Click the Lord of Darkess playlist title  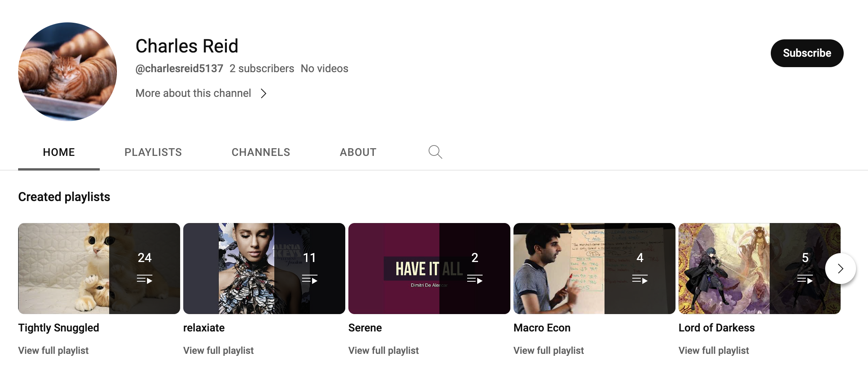pyautogui.click(x=717, y=328)
